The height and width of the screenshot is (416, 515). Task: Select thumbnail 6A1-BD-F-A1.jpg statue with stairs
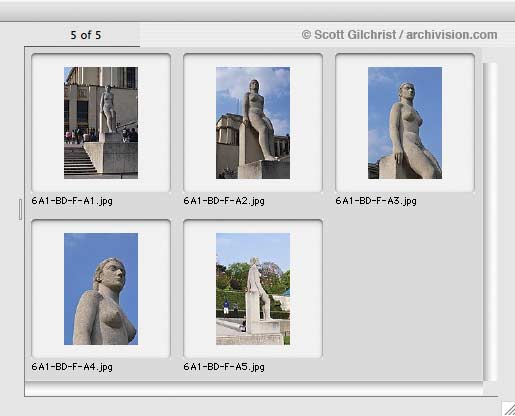(x=101, y=123)
